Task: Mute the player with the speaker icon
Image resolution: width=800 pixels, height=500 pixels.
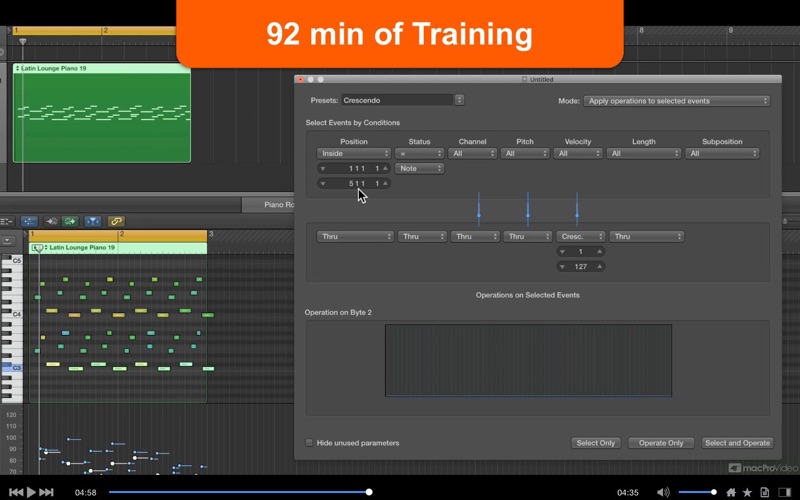Action: [663, 492]
